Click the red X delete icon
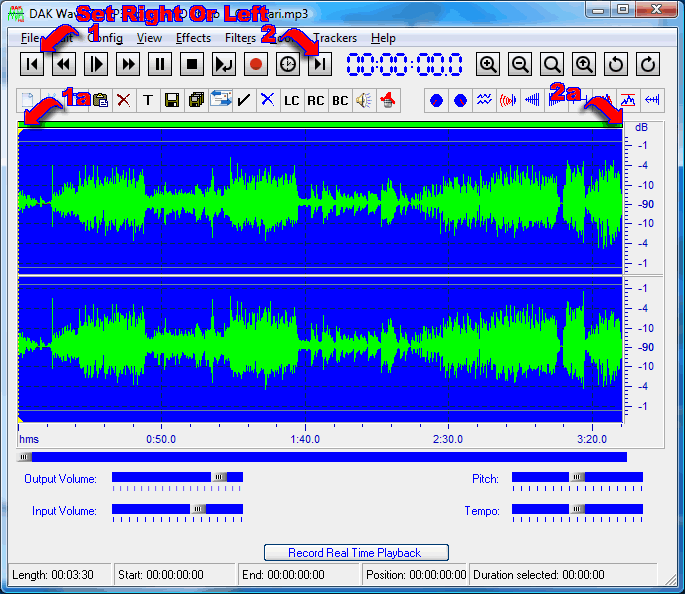This screenshot has height=594, width=685. click(x=124, y=100)
